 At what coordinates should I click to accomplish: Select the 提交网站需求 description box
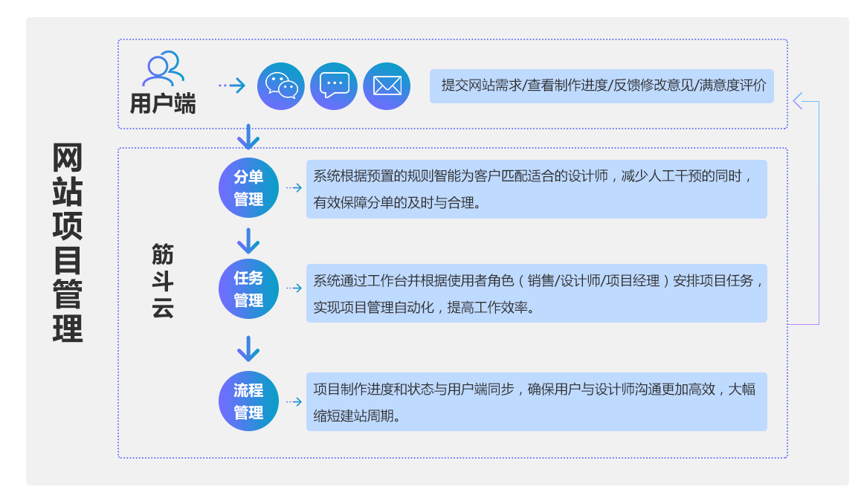602,85
